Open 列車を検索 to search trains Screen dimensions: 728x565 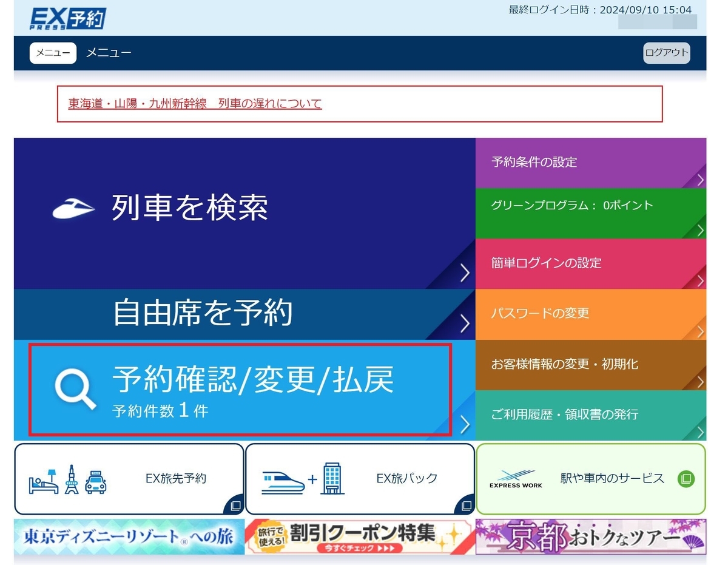point(244,213)
